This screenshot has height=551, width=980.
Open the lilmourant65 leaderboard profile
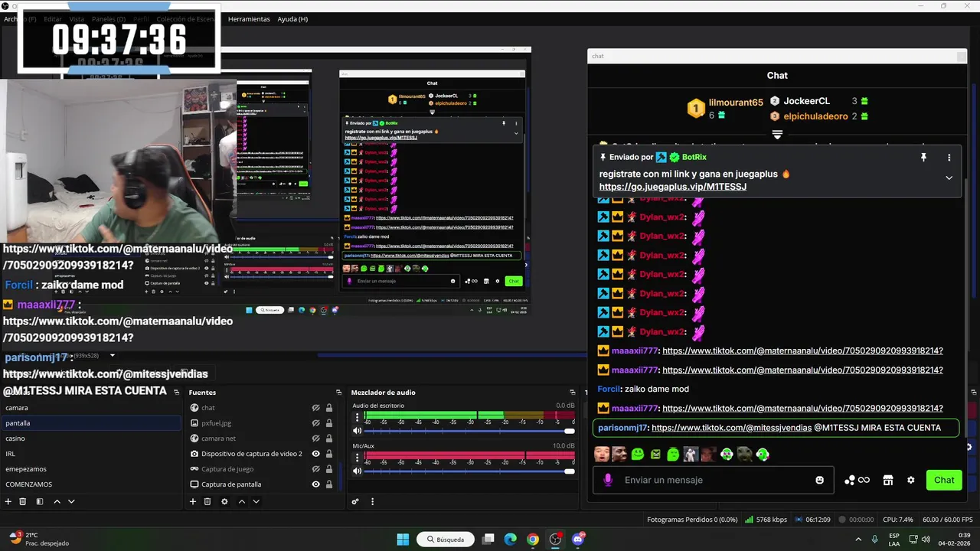(736, 103)
